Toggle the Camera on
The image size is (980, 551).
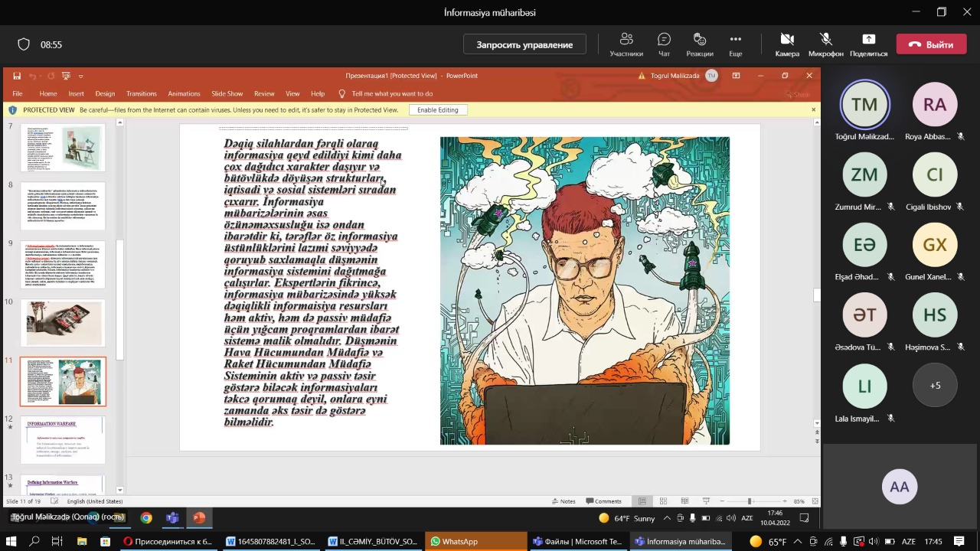786,44
